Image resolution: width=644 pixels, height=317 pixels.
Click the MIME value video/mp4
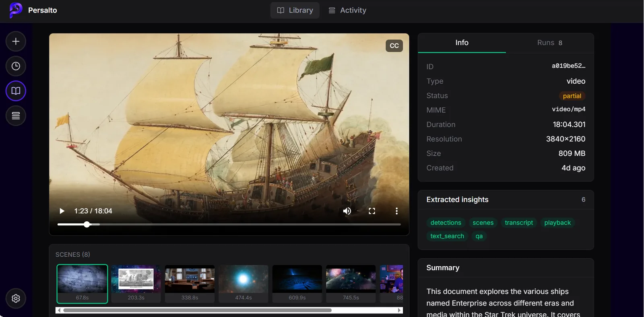point(568,109)
